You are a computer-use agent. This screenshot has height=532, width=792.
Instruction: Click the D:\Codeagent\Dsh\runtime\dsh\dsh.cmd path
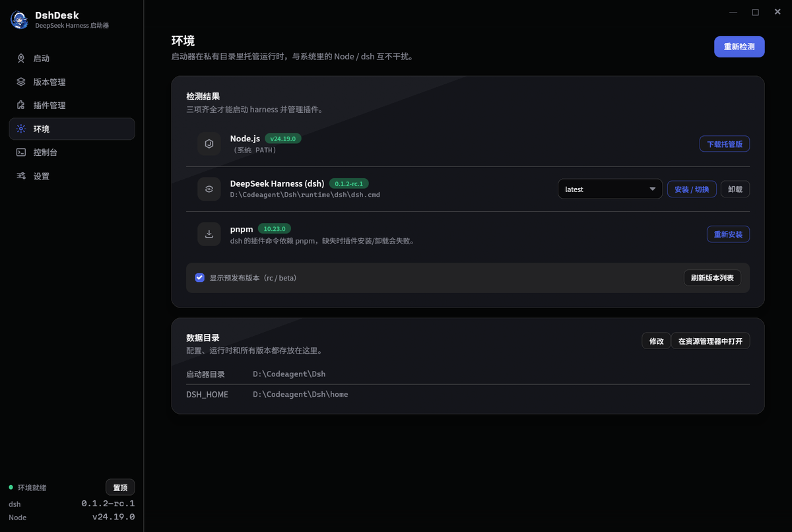305,195
